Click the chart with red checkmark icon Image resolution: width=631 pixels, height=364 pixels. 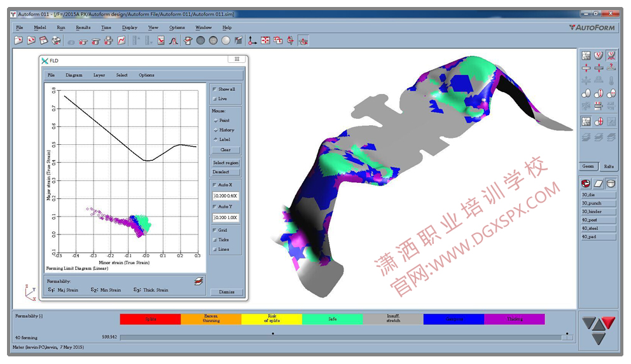pos(161,40)
